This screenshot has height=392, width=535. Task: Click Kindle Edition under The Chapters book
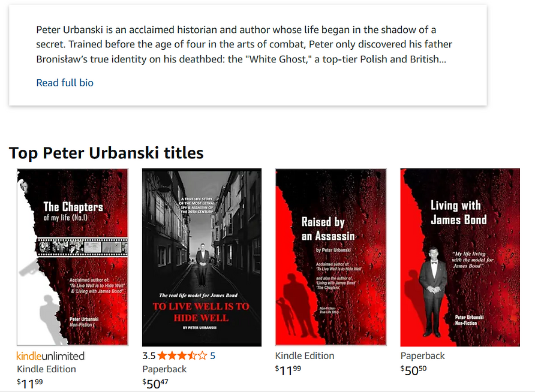click(46, 369)
